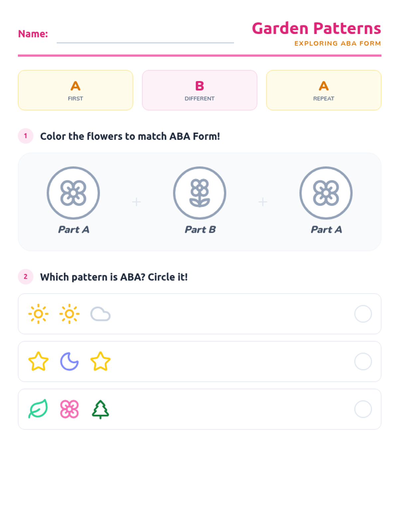Click the A FIRST card
The height and width of the screenshot is (532, 399).
point(75,90)
